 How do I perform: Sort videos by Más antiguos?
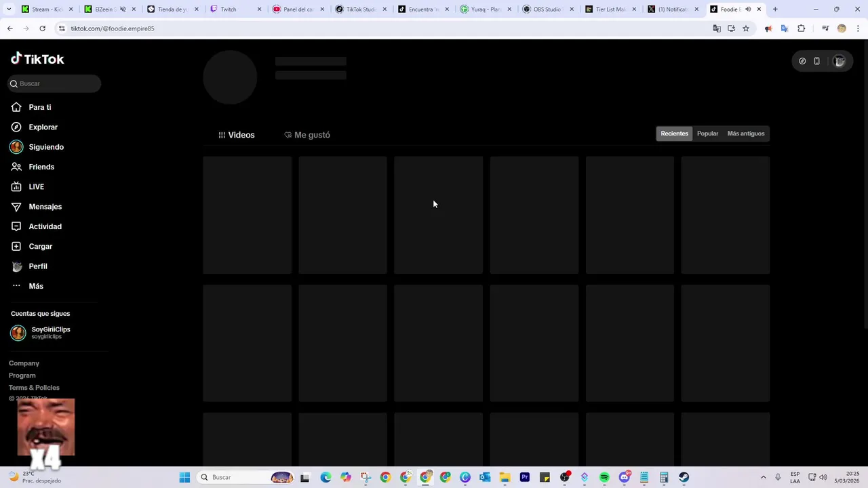tap(746, 134)
